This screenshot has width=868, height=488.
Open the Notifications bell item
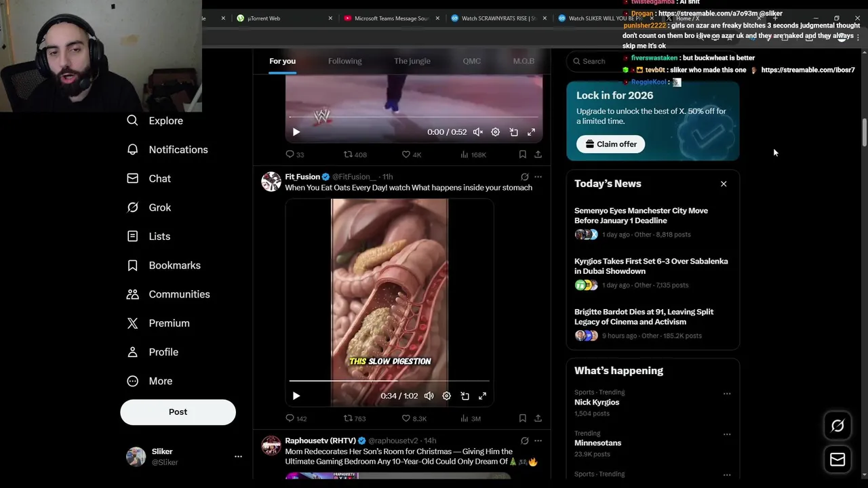(x=167, y=150)
